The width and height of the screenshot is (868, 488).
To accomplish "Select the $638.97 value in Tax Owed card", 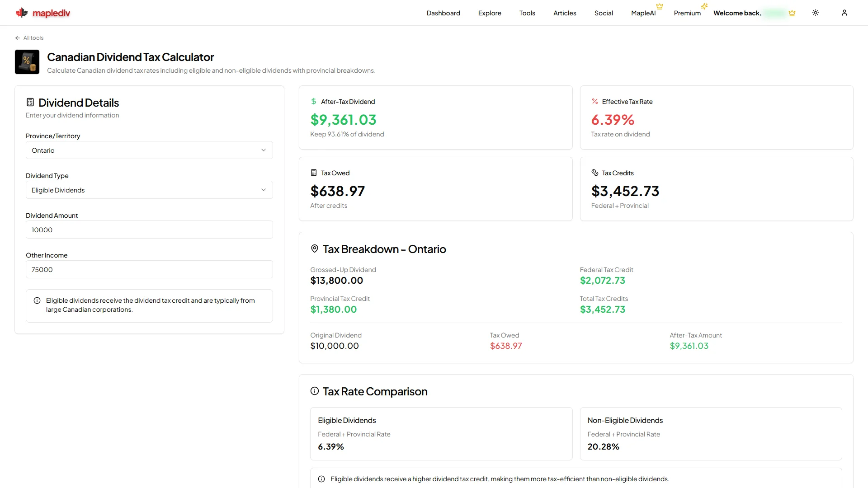I will (x=337, y=191).
